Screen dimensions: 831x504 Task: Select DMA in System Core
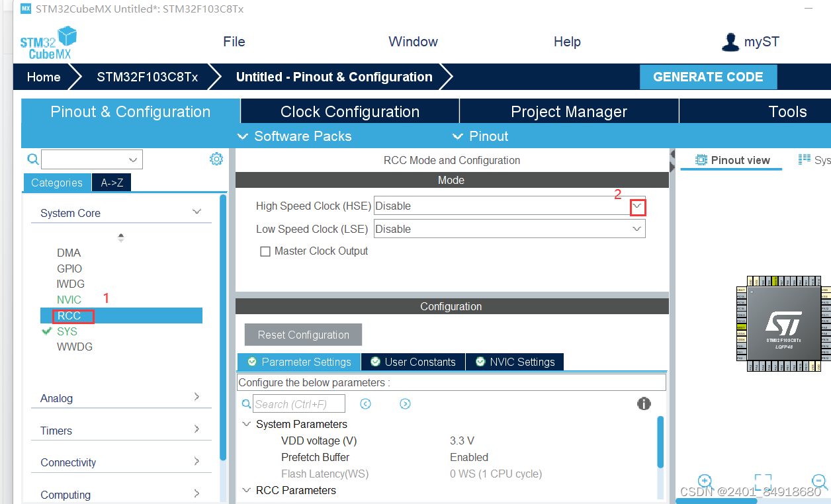click(69, 253)
